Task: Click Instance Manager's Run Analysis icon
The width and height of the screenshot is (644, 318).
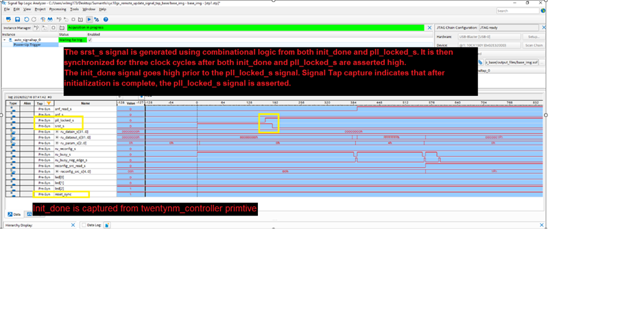Action: (x=36, y=27)
